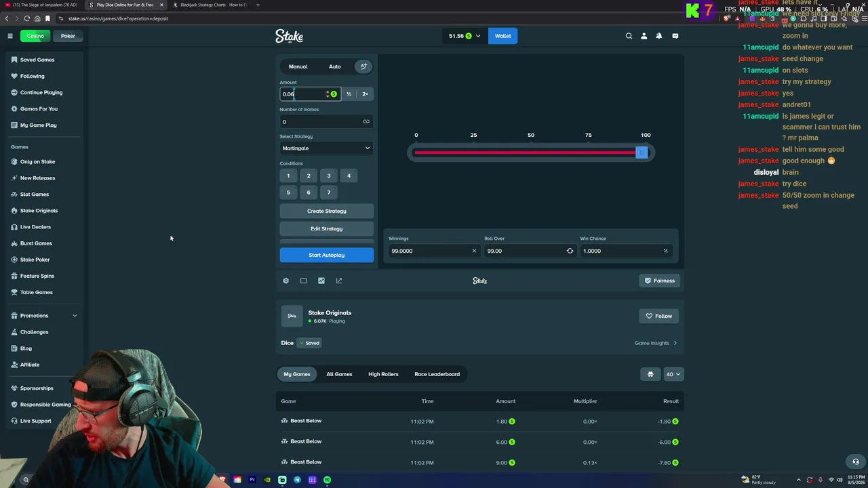Click Start Autoplay
The image size is (868, 488).
click(x=326, y=255)
